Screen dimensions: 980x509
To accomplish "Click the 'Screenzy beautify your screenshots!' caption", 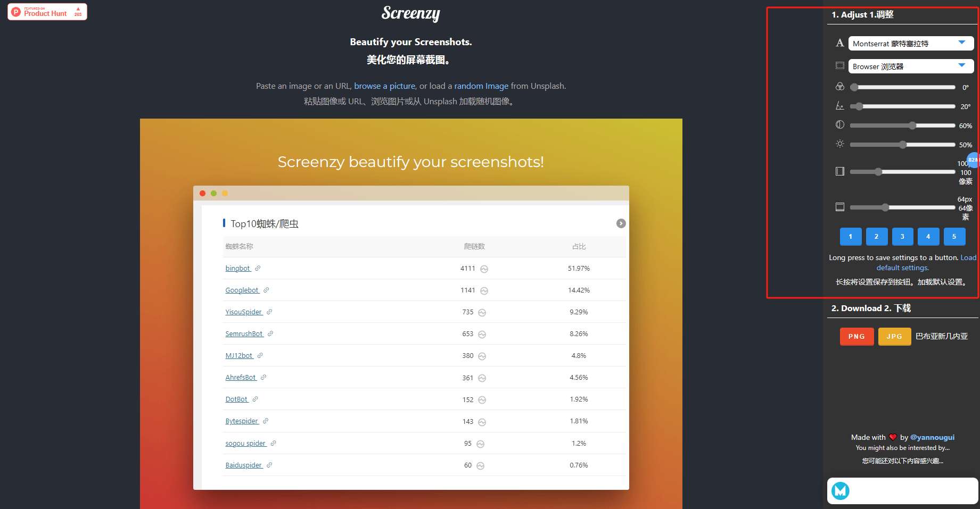I will (411, 162).
